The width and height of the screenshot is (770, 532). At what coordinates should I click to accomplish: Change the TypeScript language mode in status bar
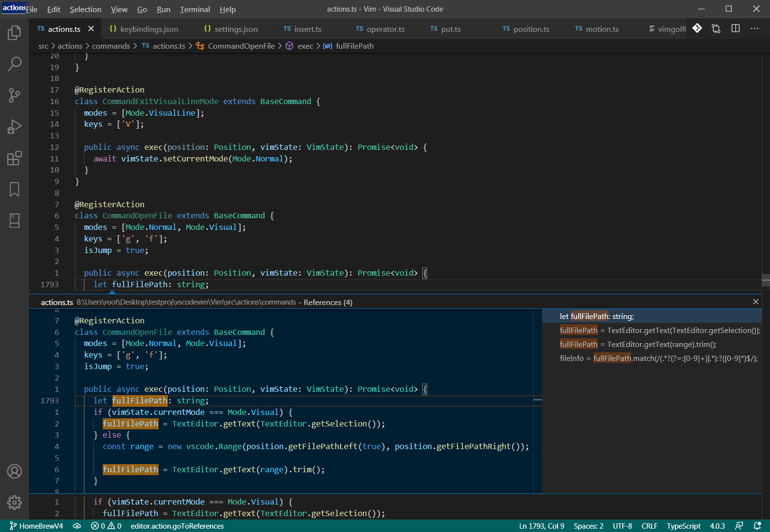[x=683, y=526]
